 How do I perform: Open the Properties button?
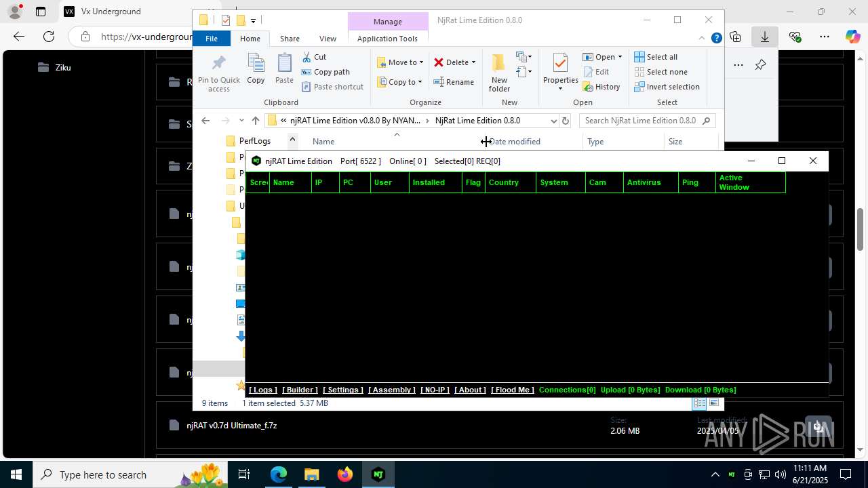click(x=560, y=73)
